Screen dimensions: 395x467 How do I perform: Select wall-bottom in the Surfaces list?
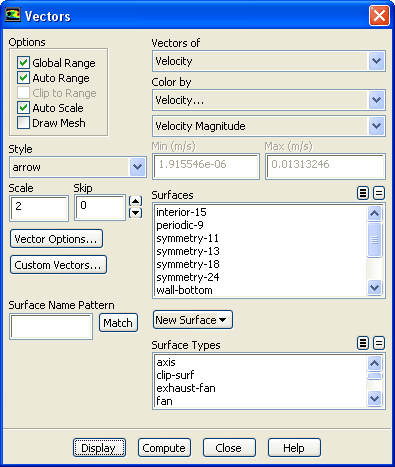(260, 290)
